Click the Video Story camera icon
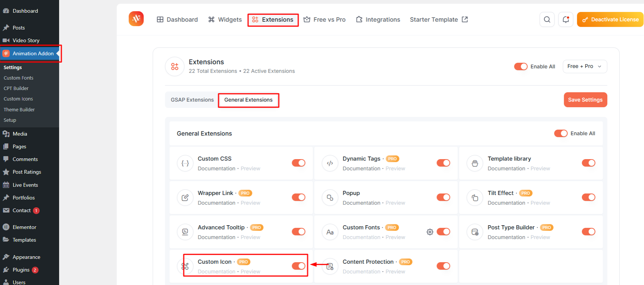The image size is (644, 285). (6, 40)
